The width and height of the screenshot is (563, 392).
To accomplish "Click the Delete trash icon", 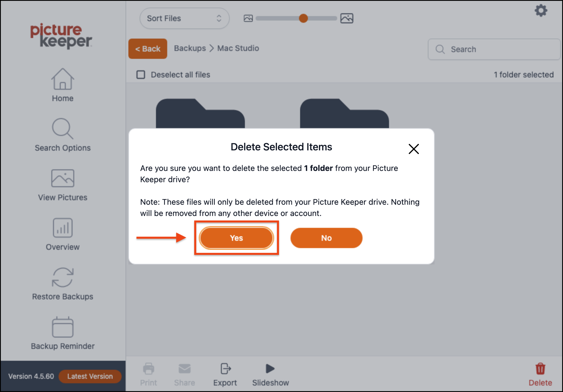I will pos(540,369).
